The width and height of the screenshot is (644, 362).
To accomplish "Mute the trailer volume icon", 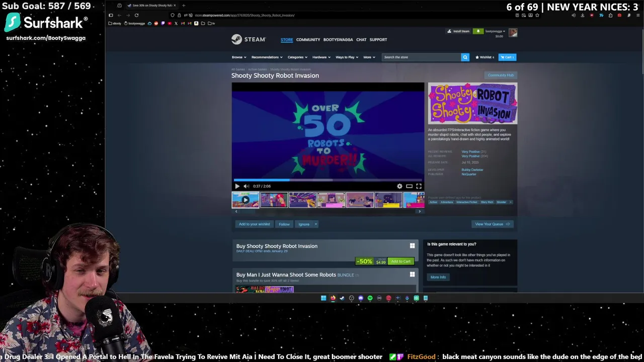I will pyautogui.click(x=246, y=186).
